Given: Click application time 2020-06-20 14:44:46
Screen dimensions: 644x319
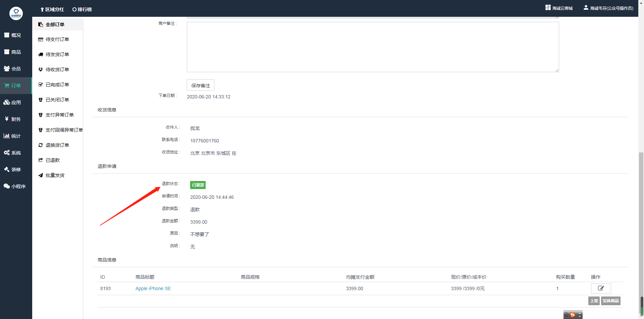Looking at the screenshot, I should pyautogui.click(x=212, y=197).
